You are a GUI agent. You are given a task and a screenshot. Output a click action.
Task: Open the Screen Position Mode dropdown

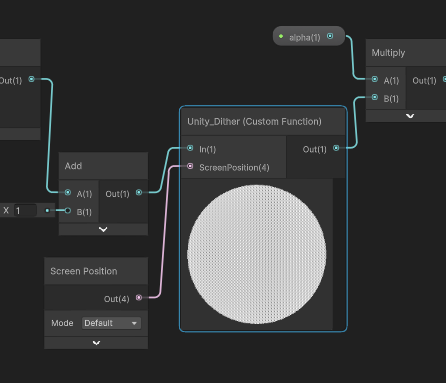point(111,323)
